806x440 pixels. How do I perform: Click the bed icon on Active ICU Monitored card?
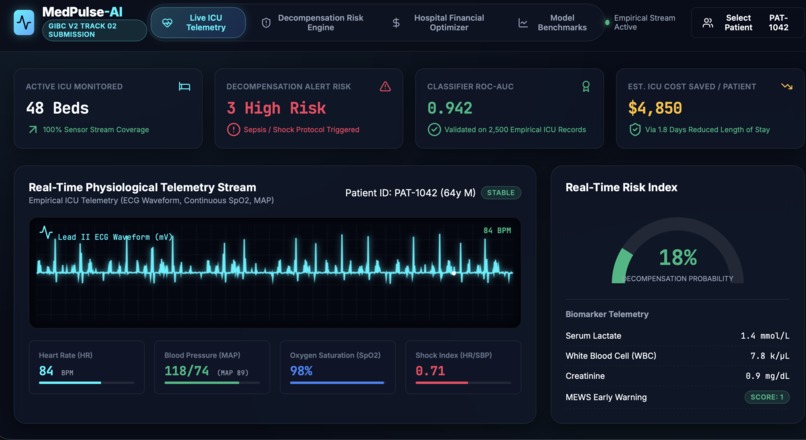185,86
